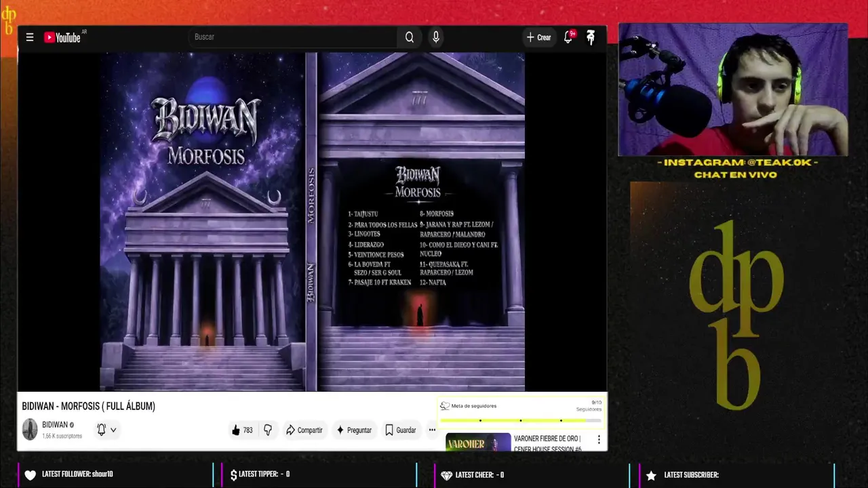Click the LATEST CHEER diamond icon
The height and width of the screenshot is (488, 868).
pos(446,475)
